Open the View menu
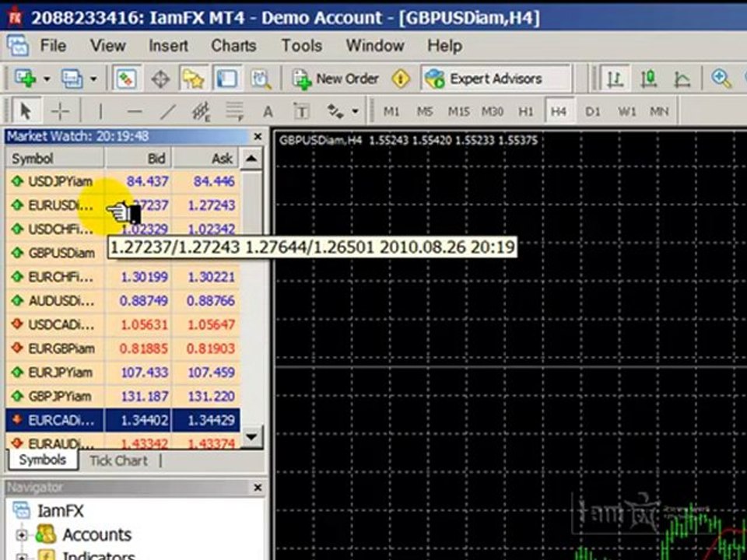Image resolution: width=747 pixels, height=560 pixels. tap(108, 46)
